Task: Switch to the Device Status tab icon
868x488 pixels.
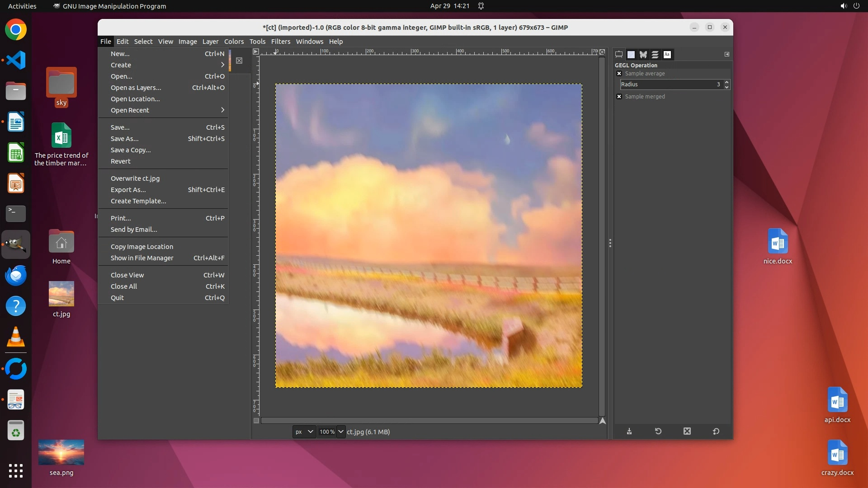Action: pos(631,55)
